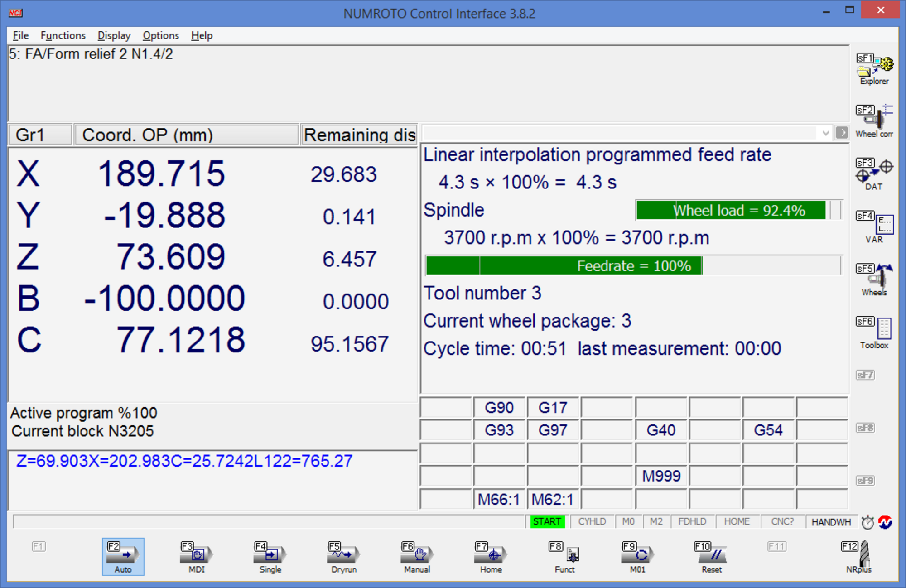The image size is (906, 588).
Task: Open the Functions menu
Action: (x=63, y=35)
